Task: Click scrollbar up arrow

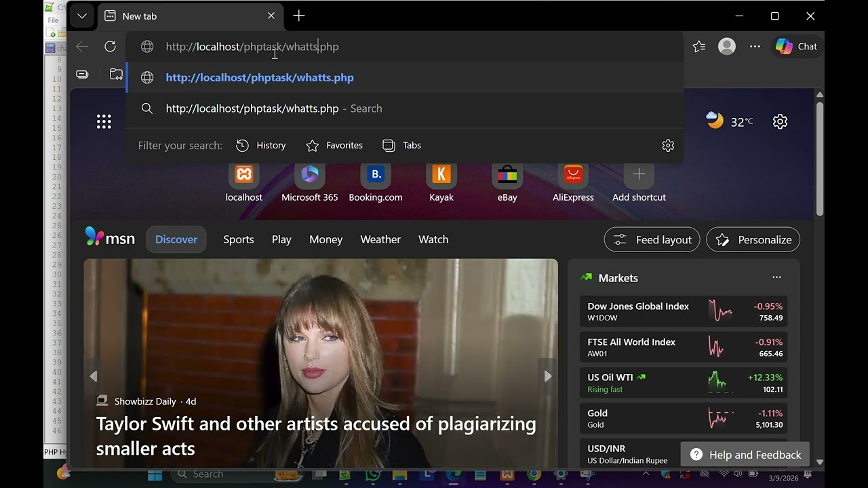Action: [819, 94]
